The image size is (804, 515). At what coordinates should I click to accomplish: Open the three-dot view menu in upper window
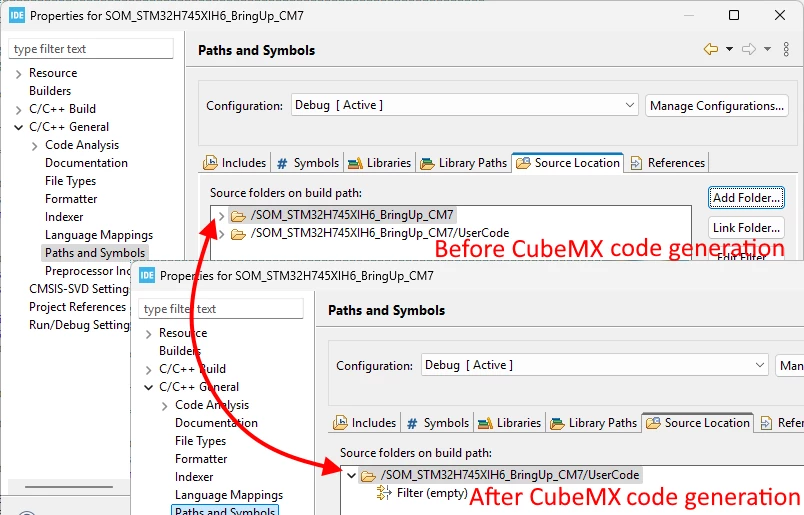(786, 49)
